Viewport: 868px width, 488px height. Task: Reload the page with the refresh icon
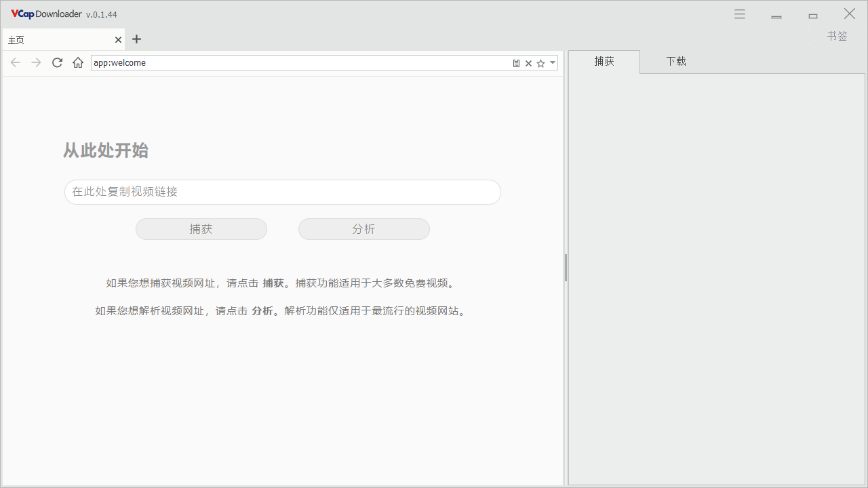tap(57, 62)
